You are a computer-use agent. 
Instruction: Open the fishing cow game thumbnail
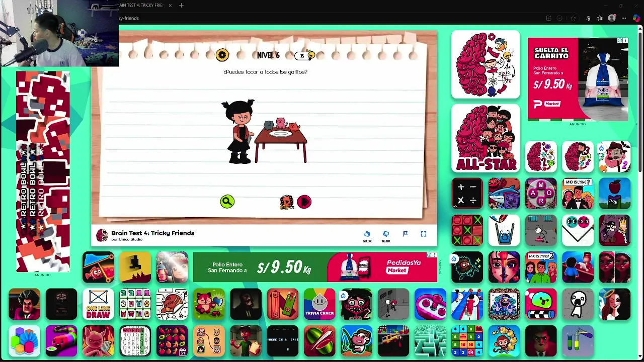tap(356, 340)
